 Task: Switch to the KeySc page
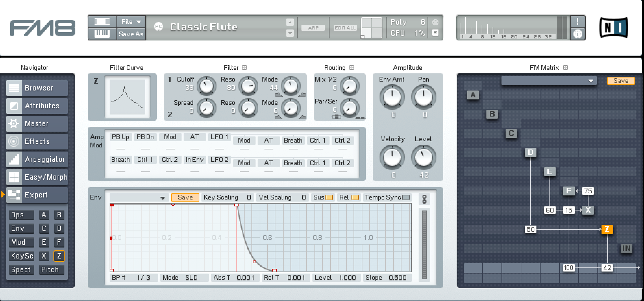[21, 256]
